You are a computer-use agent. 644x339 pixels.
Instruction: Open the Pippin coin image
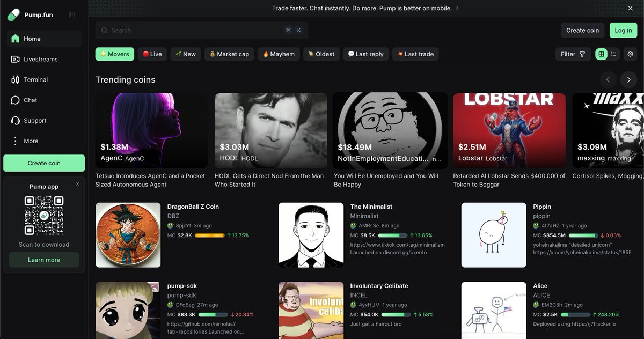click(x=494, y=235)
